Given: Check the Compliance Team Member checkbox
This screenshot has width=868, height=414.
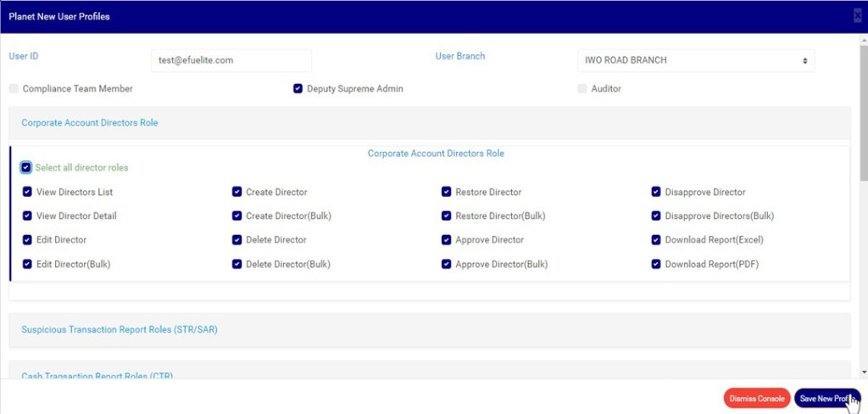Looking at the screenshot, I should pos(14,88).
